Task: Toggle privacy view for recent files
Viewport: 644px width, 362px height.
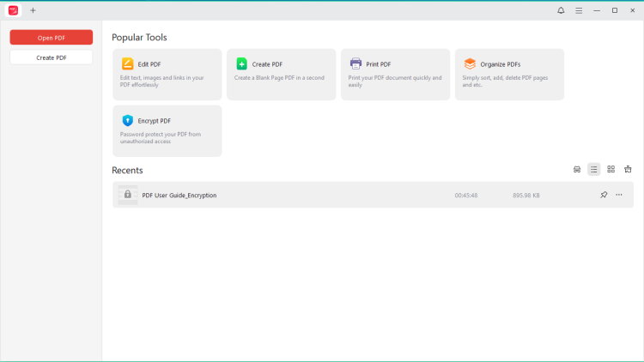Action: click(577, 170)
